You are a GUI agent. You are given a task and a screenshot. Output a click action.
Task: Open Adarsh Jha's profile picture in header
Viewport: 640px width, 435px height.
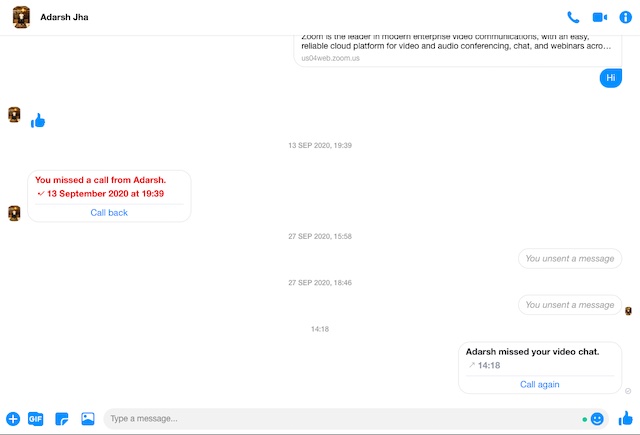pos(21,17)
